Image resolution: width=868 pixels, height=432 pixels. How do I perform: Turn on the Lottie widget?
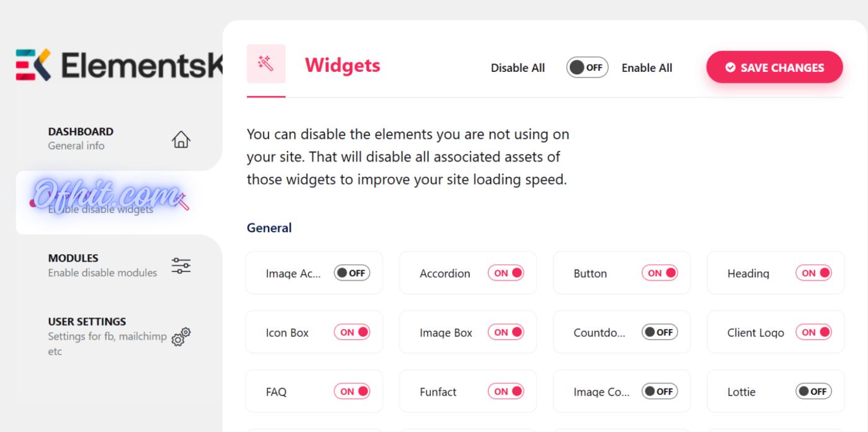pyautogui.click(x=813, y=391)
